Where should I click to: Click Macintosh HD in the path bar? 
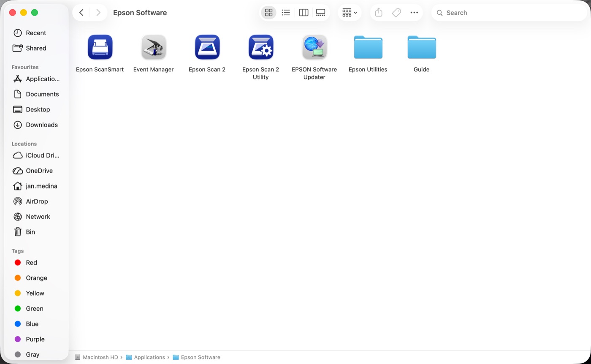pyautogui.click(x=97, y=357)
